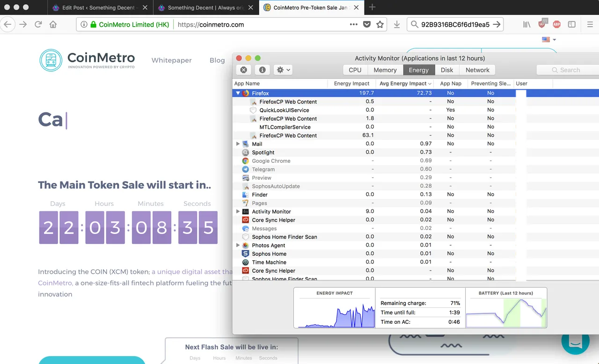Click the CoinMetro train logo
This screenshot has height=364, width=599.
click(51, 60)
